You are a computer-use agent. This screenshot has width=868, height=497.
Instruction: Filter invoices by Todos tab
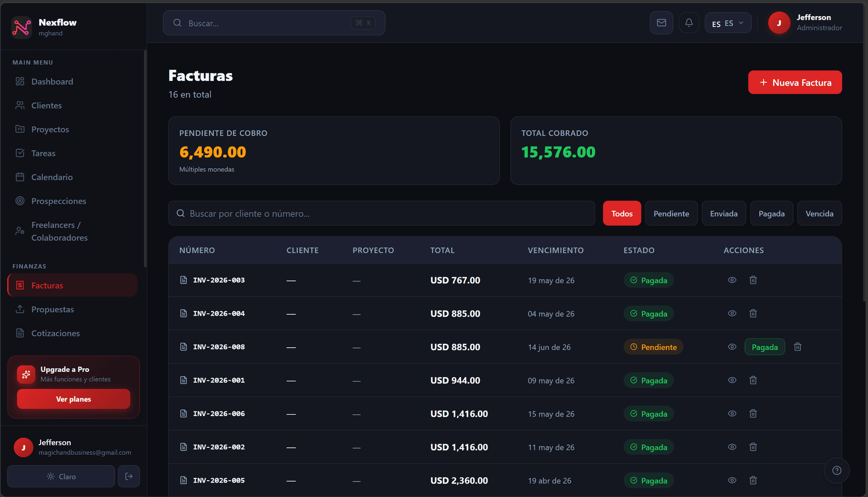(622, 213)
